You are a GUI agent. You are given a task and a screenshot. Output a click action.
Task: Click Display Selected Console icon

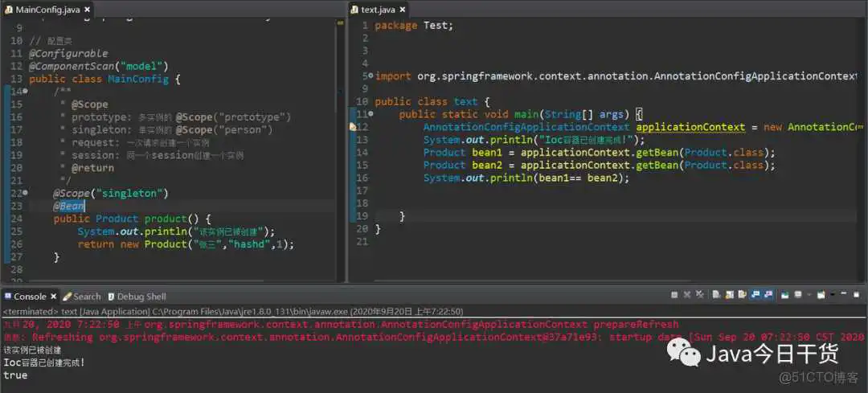tap(798, 295)
